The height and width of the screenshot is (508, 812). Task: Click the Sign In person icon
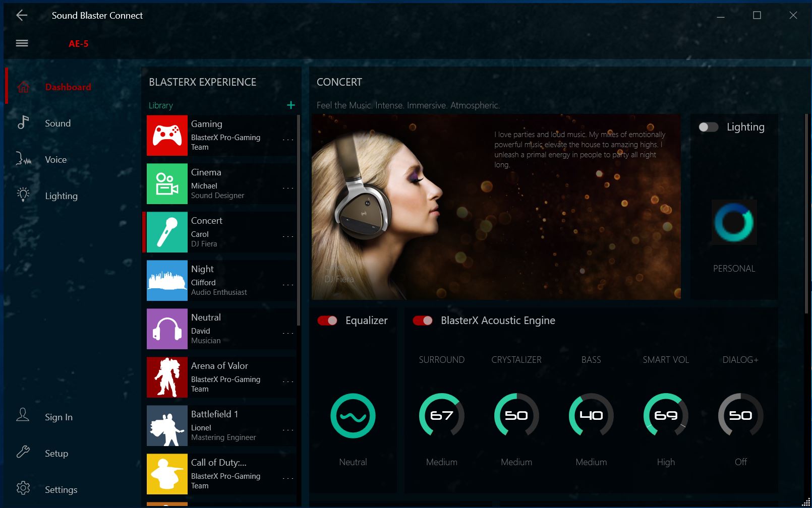point(23,415)
